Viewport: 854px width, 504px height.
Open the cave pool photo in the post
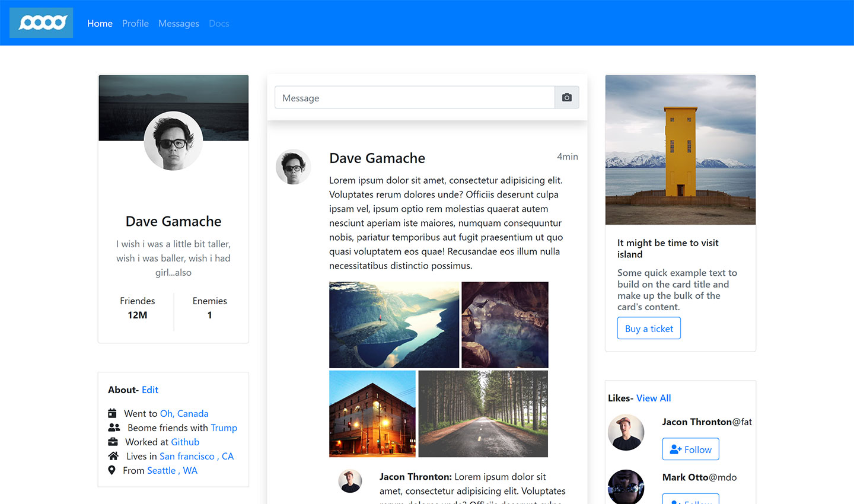click(x=505, y=325)
